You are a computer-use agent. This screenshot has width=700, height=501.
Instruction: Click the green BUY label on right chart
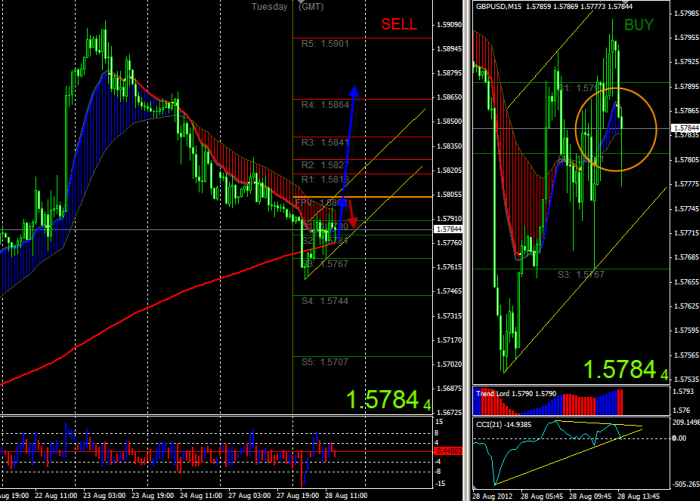pyautogui.click(x=639, y=25)
